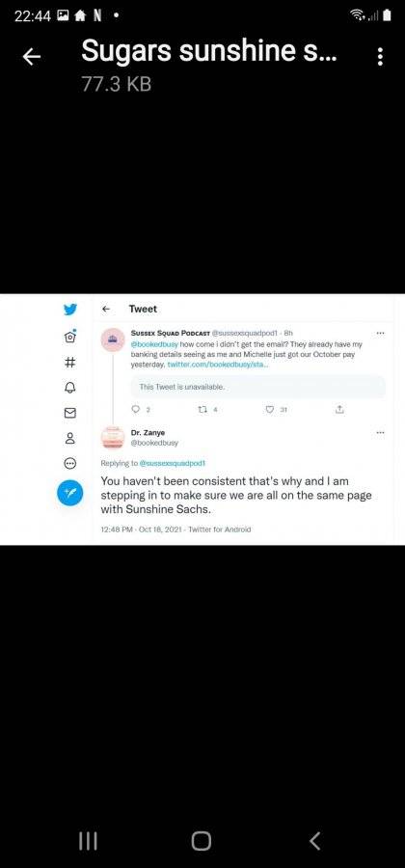
Task: Open Notifications bell icon
Action: click(x=70, y=387)
